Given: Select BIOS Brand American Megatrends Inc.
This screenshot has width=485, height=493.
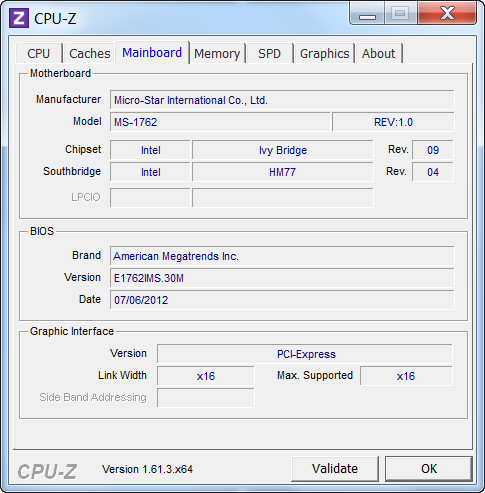Looking at the screenshot, I should [282, 256].
